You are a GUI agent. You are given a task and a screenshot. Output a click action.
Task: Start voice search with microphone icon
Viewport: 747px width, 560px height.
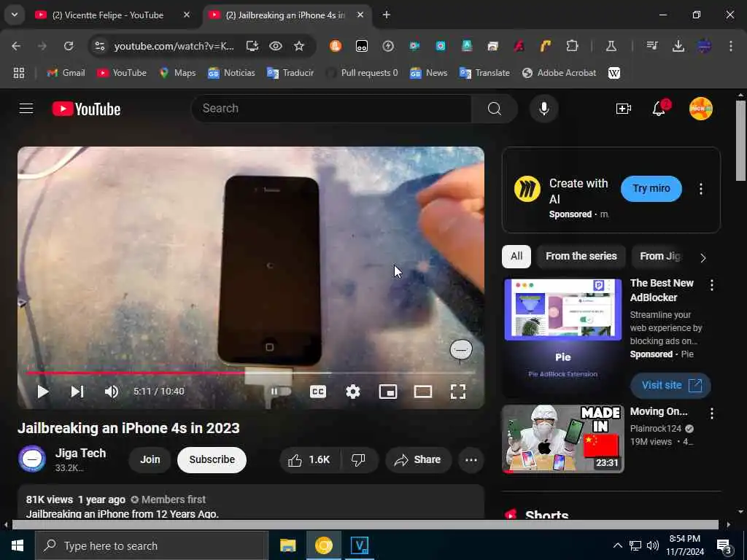click(x=543, y=109)
